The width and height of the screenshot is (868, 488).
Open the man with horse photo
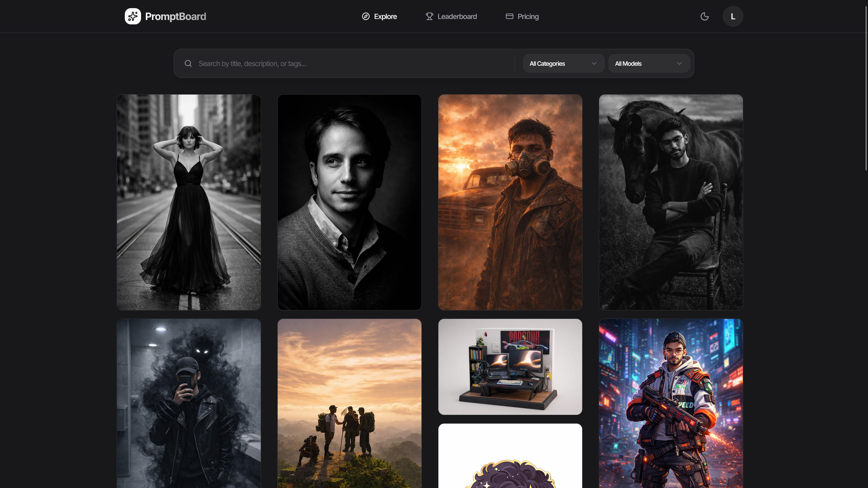click(x=671, y=202)
